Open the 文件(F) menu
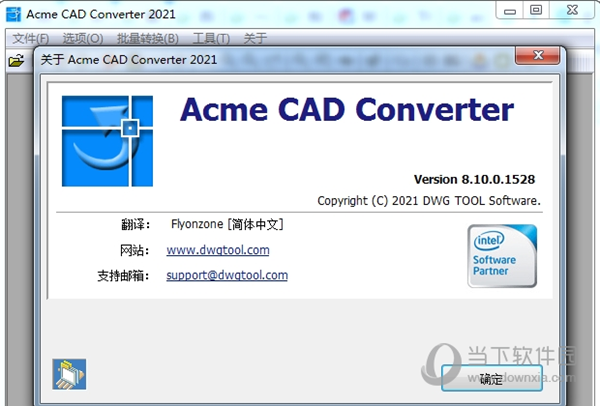Screen dimensions: 600x406 tap(31, 39)
